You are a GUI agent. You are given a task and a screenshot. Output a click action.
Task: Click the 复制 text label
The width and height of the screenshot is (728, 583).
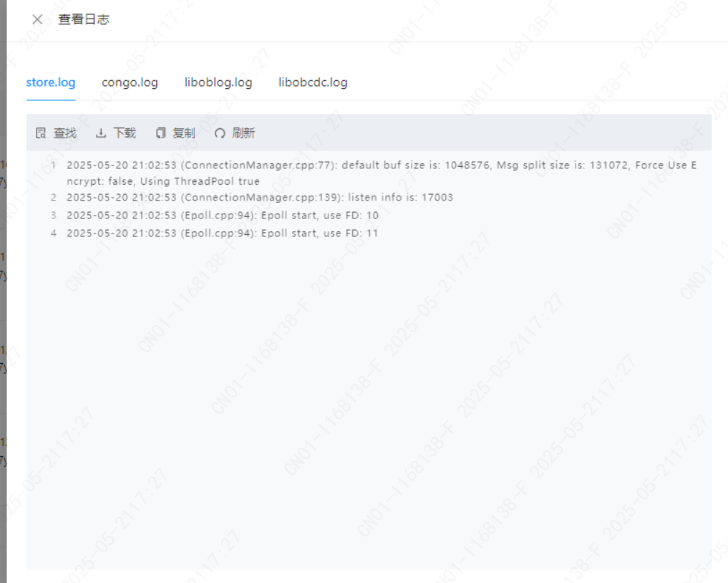[x=184, y=133]
